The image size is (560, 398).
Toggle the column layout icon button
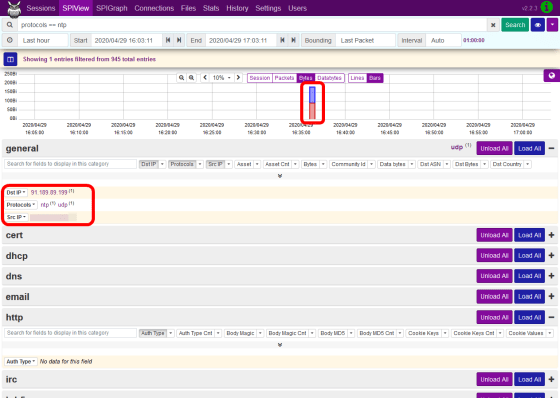coord(10,59)
